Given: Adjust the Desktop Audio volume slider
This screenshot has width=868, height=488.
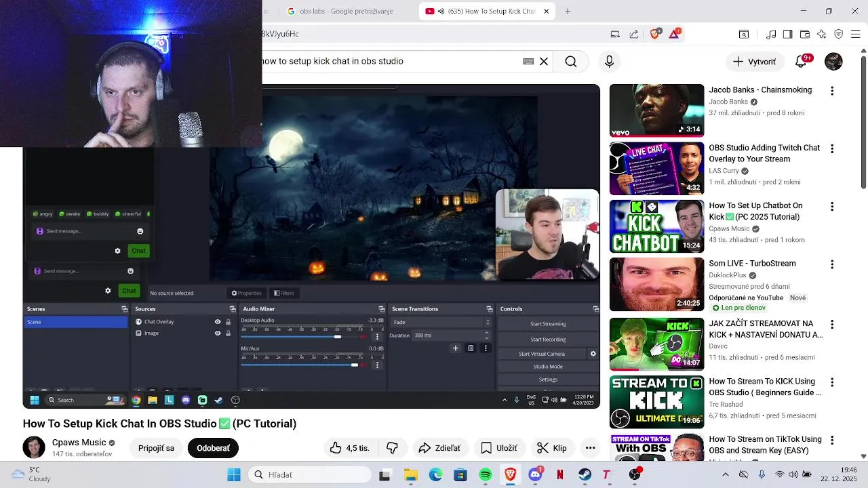Looking at the screenshot, I should click(x=302, y=336).
